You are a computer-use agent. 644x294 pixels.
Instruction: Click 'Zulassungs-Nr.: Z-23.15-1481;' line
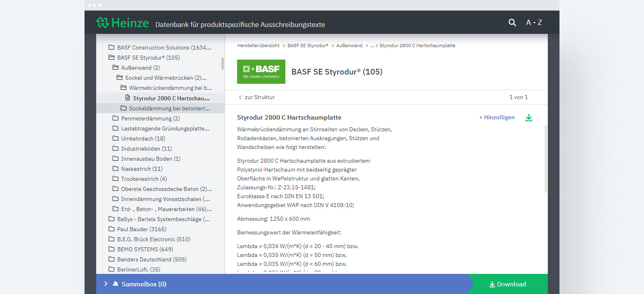(276, 187)
